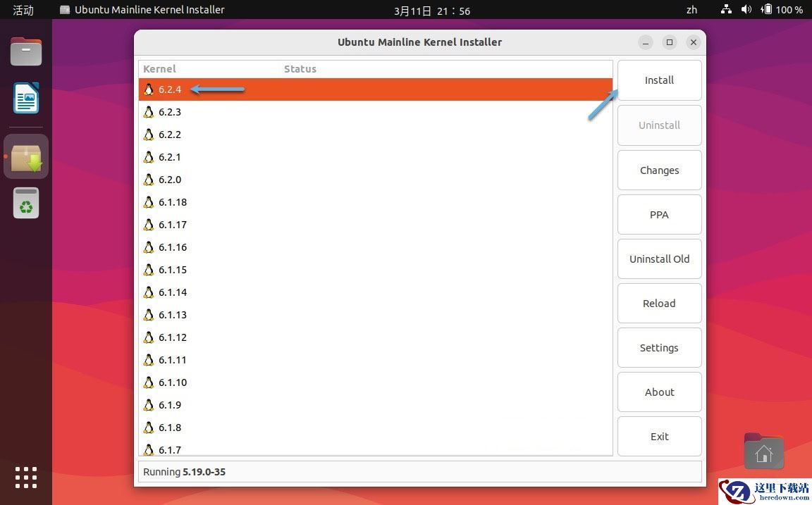Viewport: 812px width, 505px height.
Task: Switch the zh input source indicator
Action: pyautogui.click(x=691, y=9)
